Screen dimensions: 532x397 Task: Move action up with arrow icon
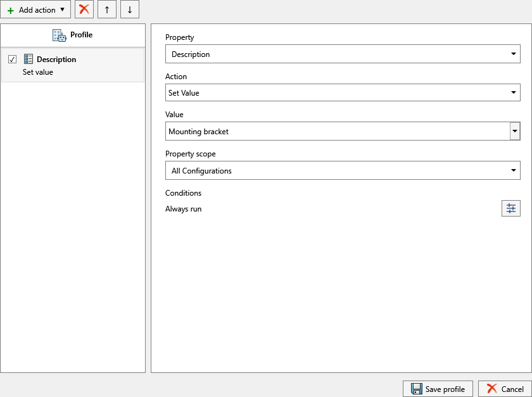107,9
